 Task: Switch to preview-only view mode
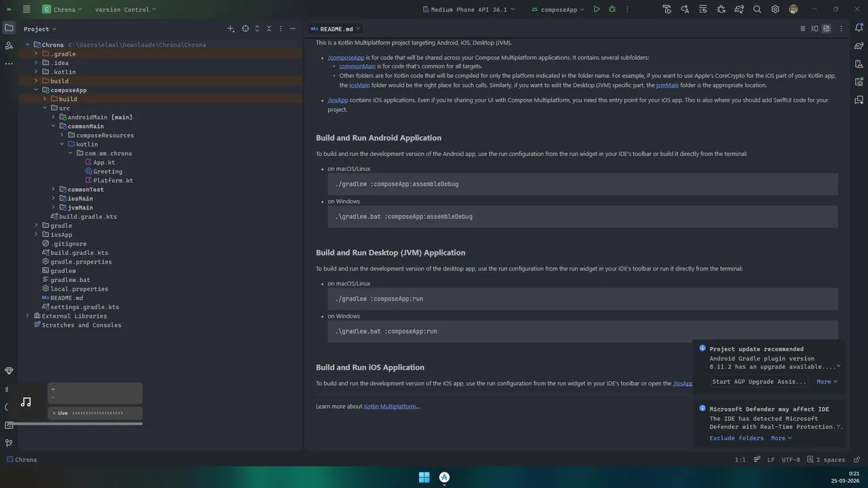[x=826, y=28]
